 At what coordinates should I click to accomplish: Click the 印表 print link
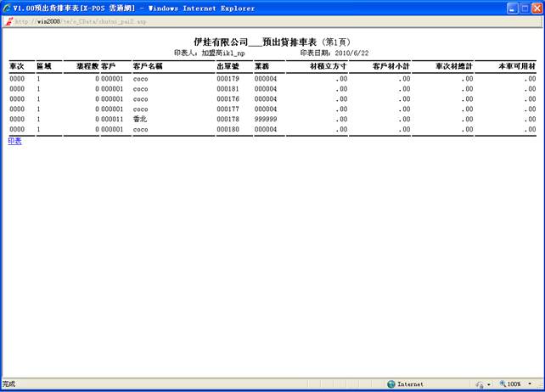14,141
